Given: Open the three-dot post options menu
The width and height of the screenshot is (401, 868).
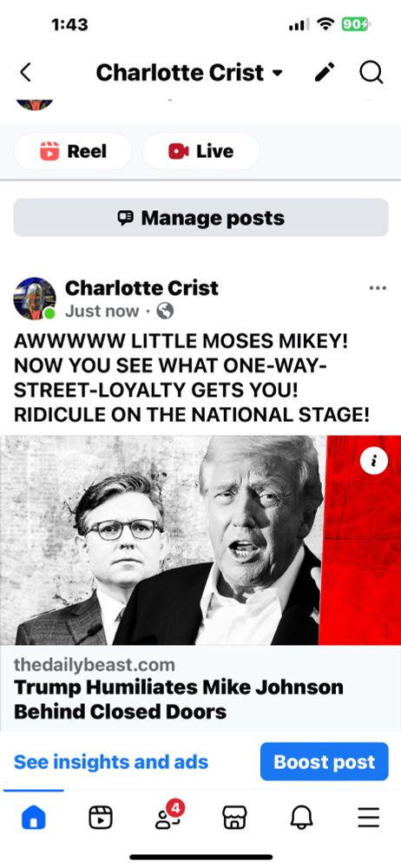Looking at the screenshot, I should [x=378, y=288].
